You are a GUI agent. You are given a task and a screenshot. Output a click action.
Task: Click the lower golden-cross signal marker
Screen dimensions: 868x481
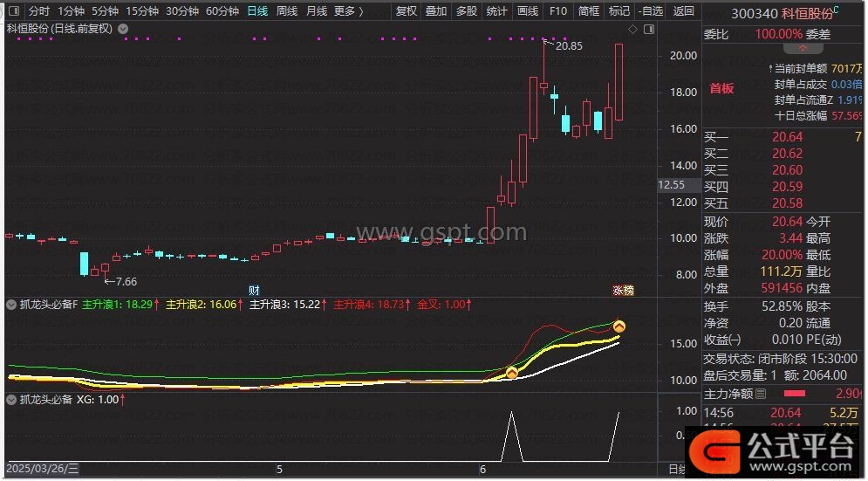512,373
